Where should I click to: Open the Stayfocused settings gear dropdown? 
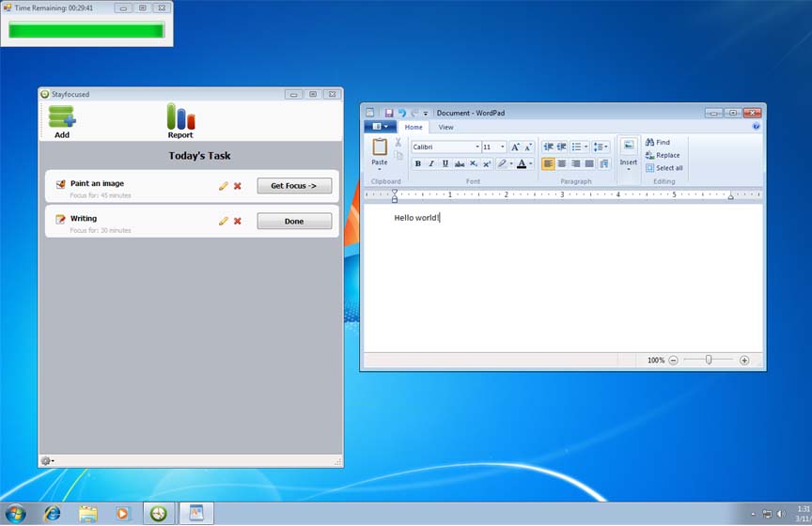click(47, 461)
